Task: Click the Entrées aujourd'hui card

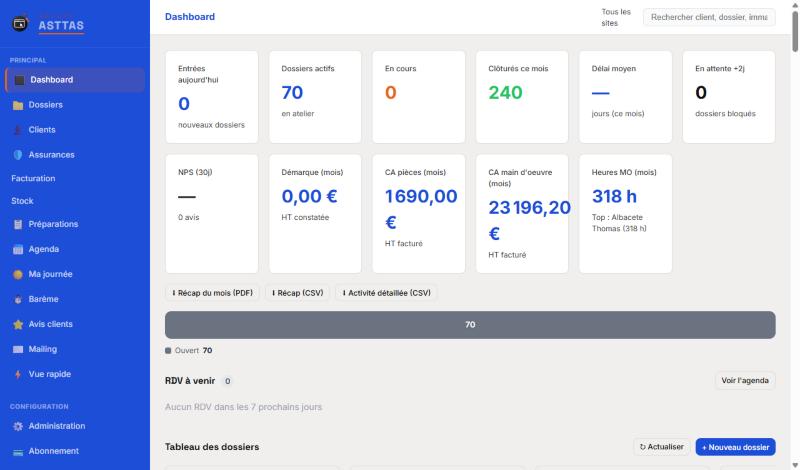Action: 212,97
